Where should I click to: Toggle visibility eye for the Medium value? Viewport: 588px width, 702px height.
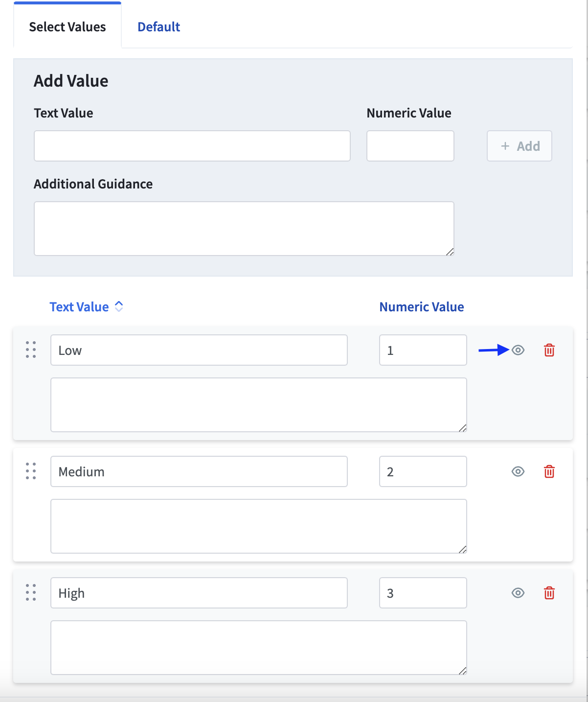518,471
